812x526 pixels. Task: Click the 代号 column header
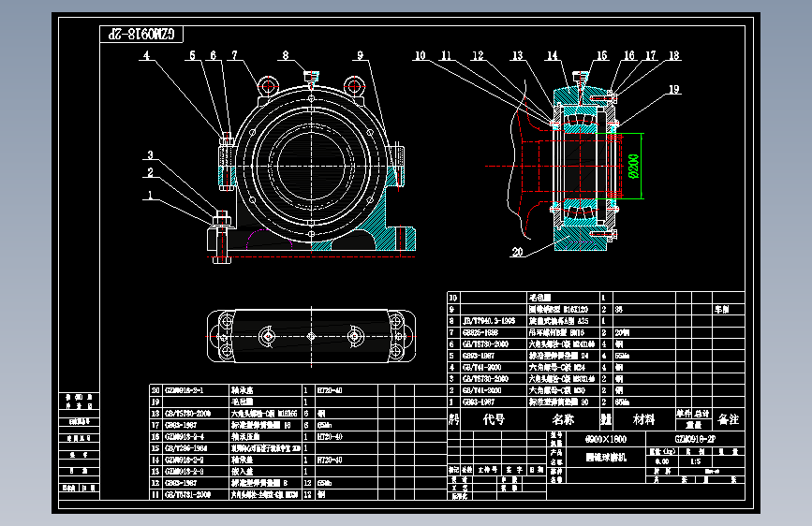click(x=494, y=418)
